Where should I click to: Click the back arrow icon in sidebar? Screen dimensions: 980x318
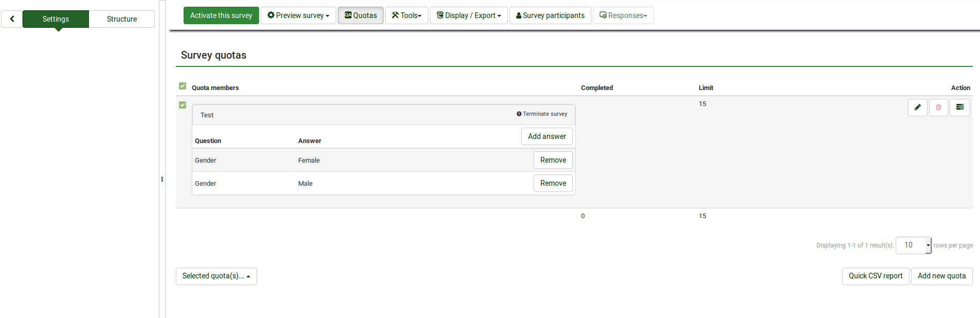(12, 19)
